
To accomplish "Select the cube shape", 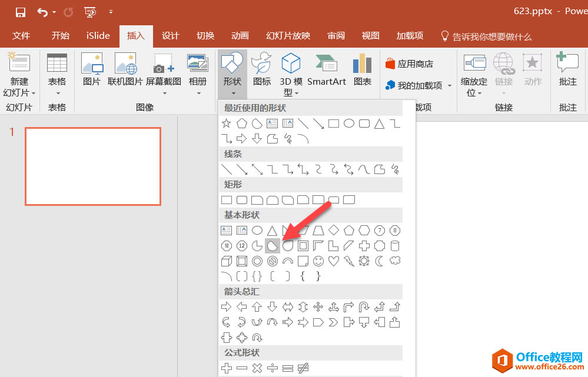I will (227, 261).
